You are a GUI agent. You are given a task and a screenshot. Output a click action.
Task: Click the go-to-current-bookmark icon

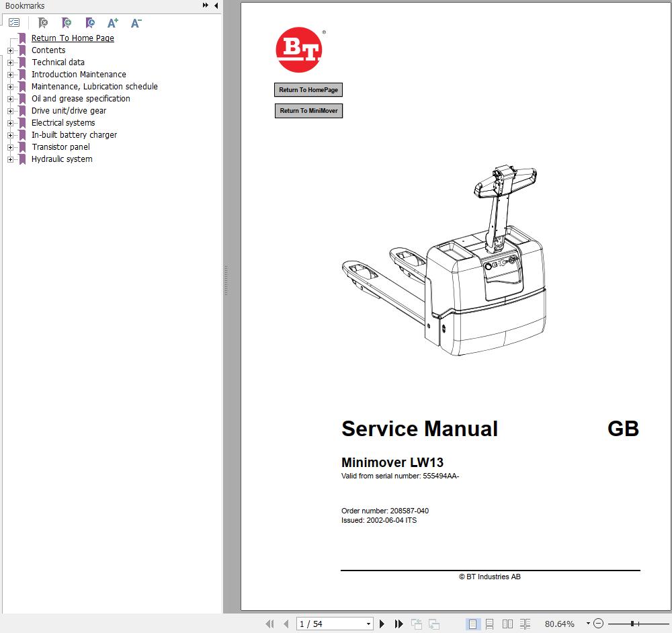pos(90,23)
